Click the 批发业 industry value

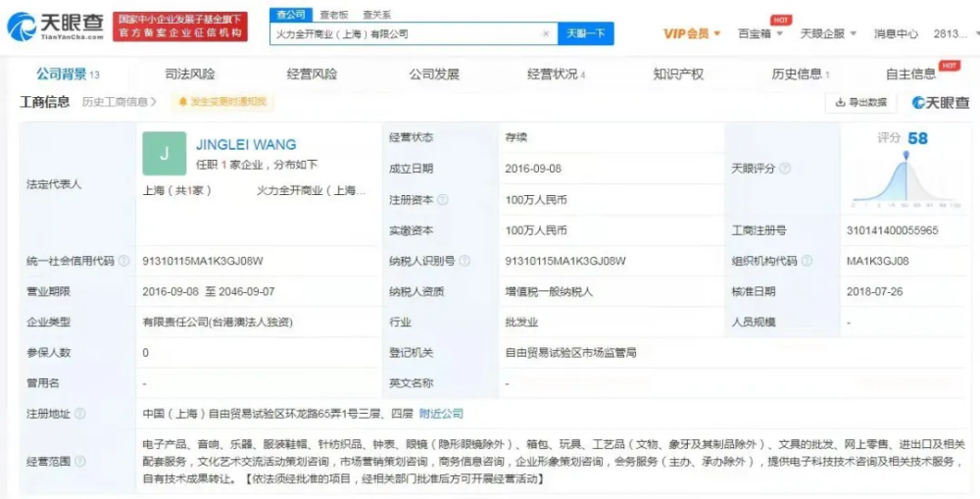coord(521,323)
